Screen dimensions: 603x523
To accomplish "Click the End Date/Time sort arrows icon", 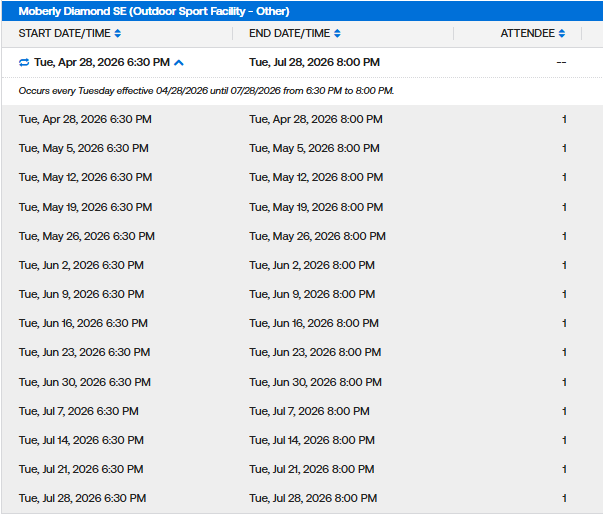I will (x=336, y=34).
